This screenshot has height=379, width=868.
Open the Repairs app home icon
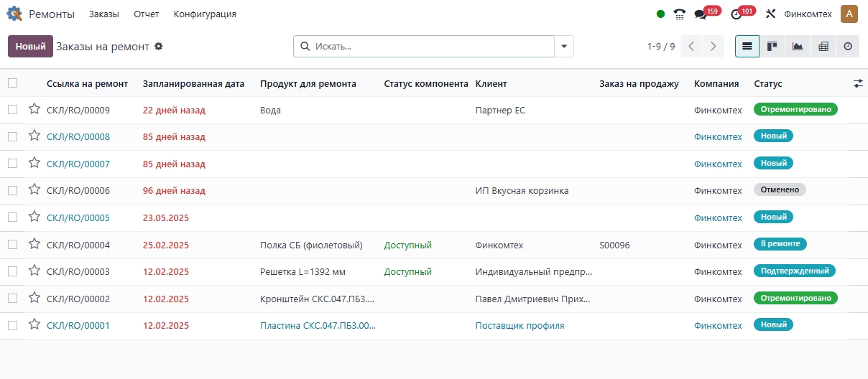14,14
